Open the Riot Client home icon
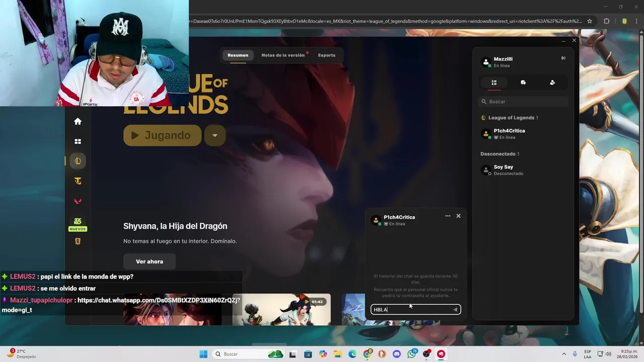This screenshot has width=644, height=362. click(77, 121)
